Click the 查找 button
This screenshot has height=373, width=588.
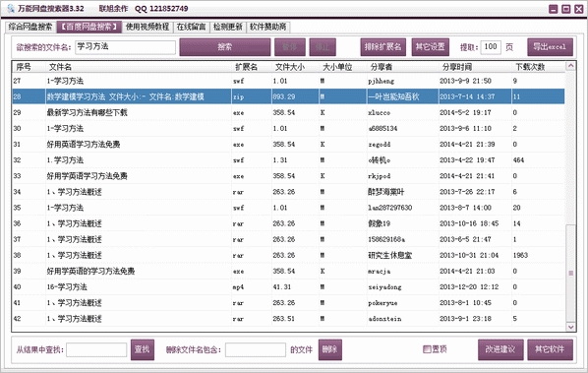click(x=143, y=349)
